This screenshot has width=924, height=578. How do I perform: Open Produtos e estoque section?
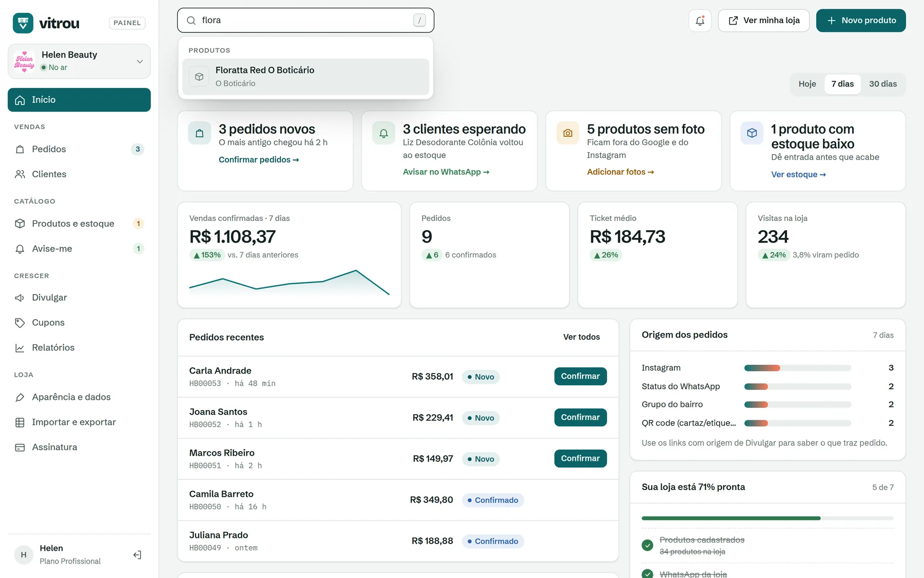79,223
